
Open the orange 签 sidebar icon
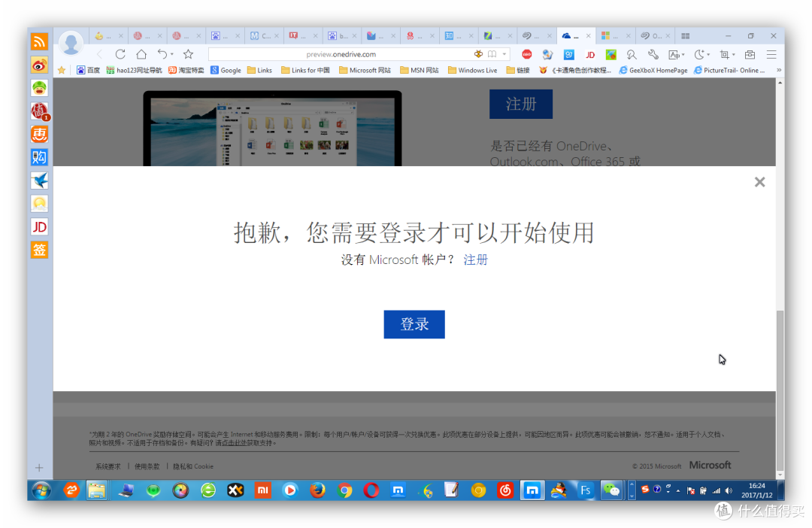click(x=39, y=250)
